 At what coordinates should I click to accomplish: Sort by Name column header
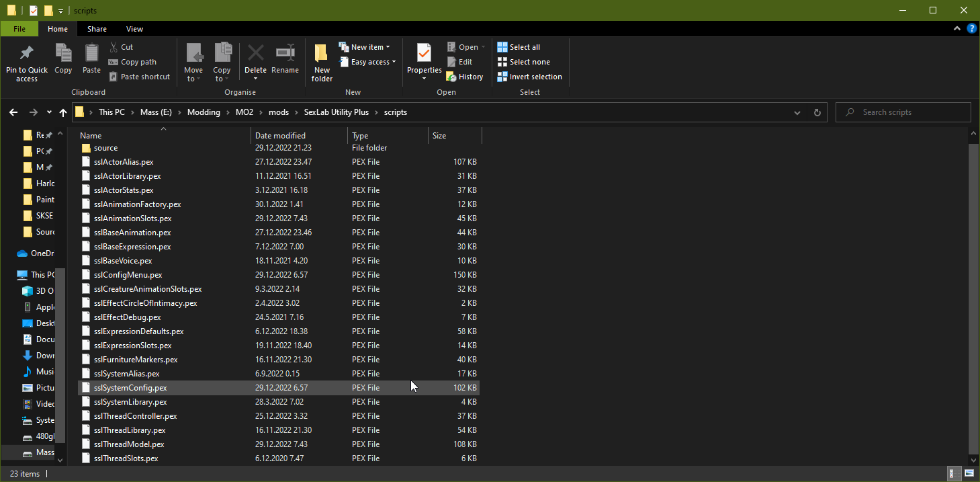click(163, 136)
